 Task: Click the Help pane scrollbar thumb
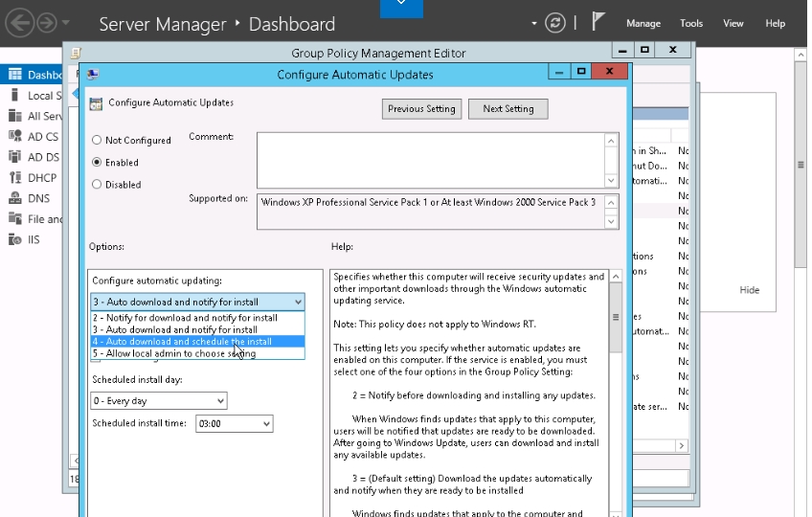coord(616,317)
